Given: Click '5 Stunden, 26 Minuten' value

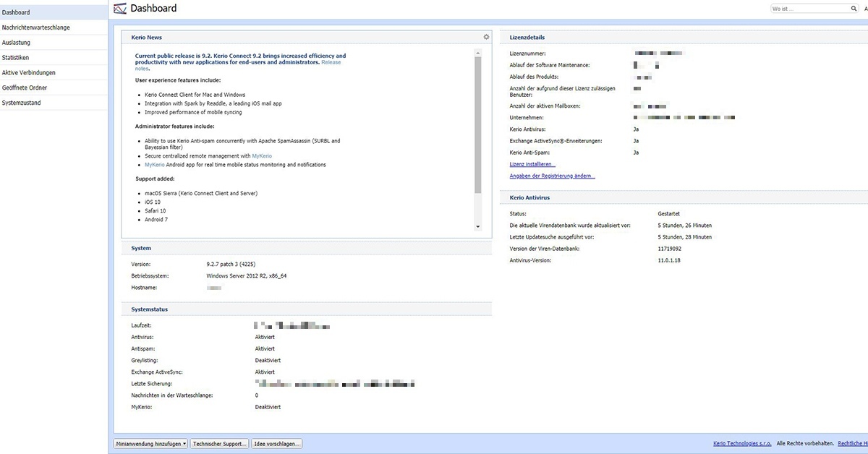Looking at the screenshot, I should [x=684, y=226].
